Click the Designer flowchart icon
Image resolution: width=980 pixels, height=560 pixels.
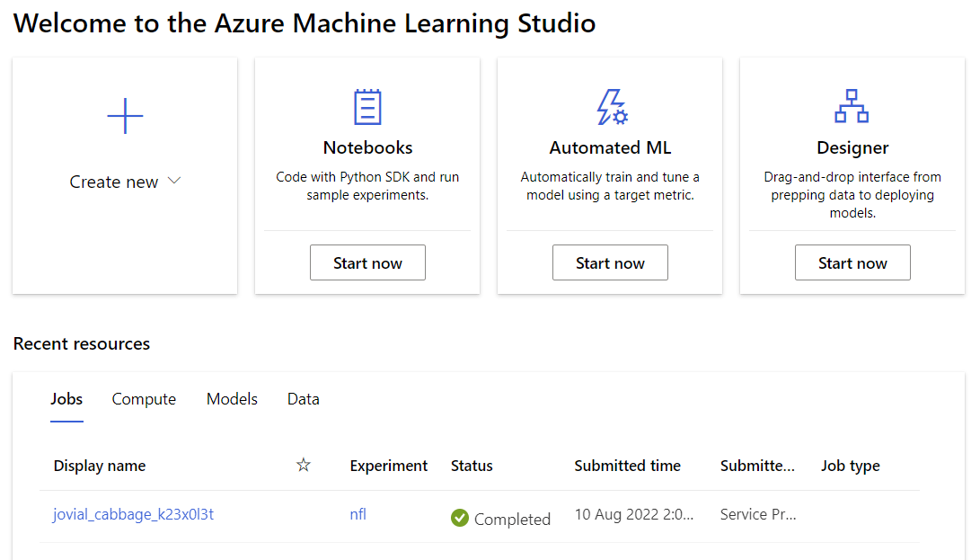point(852,106)
